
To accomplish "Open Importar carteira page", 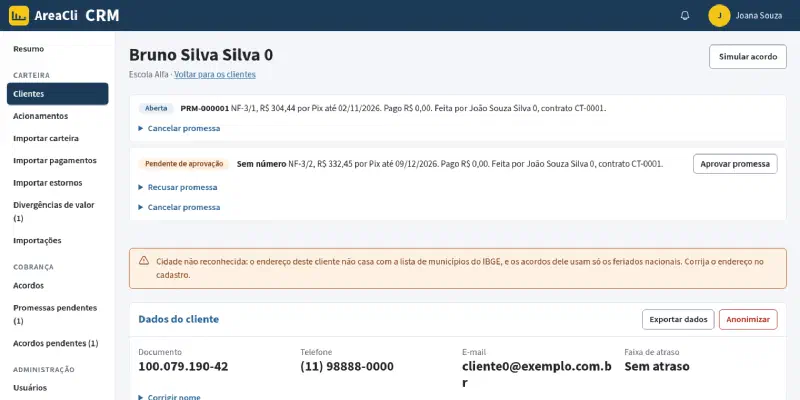I will point(58,138).
